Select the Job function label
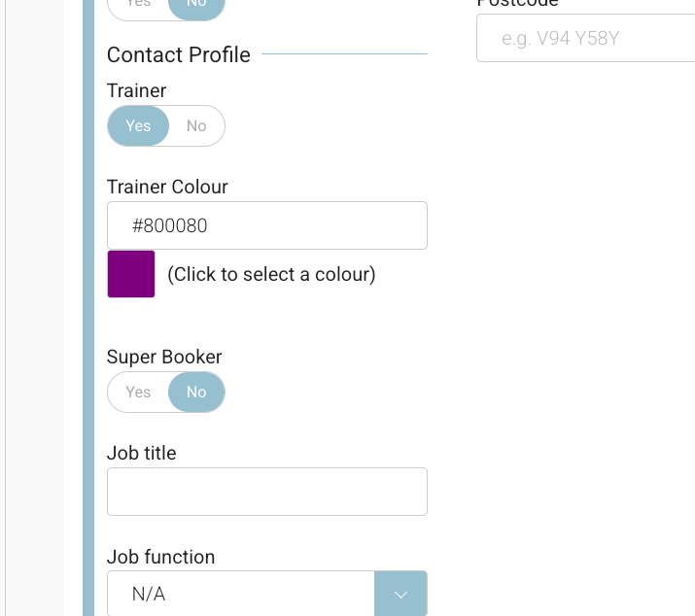Image resolution: width=695 pixels, height=616 pixels. click(161, 557)
